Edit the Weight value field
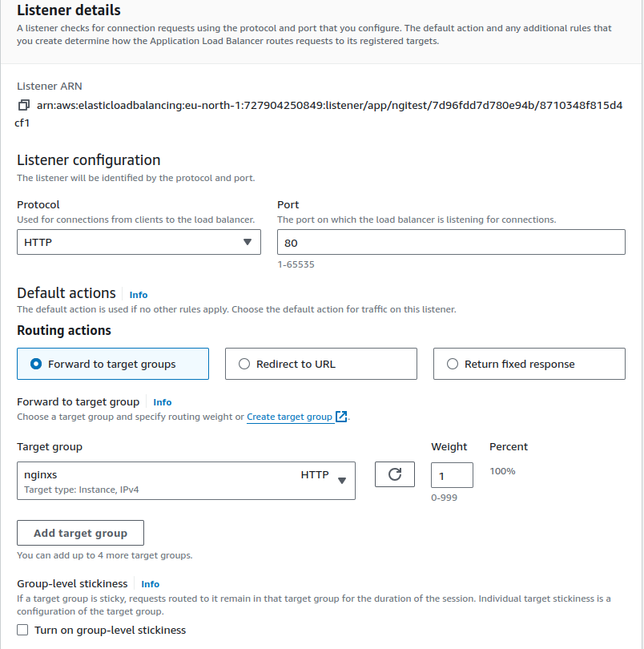Image resolution: width=644 pixels, height=649 pixels. pos(451,474)
